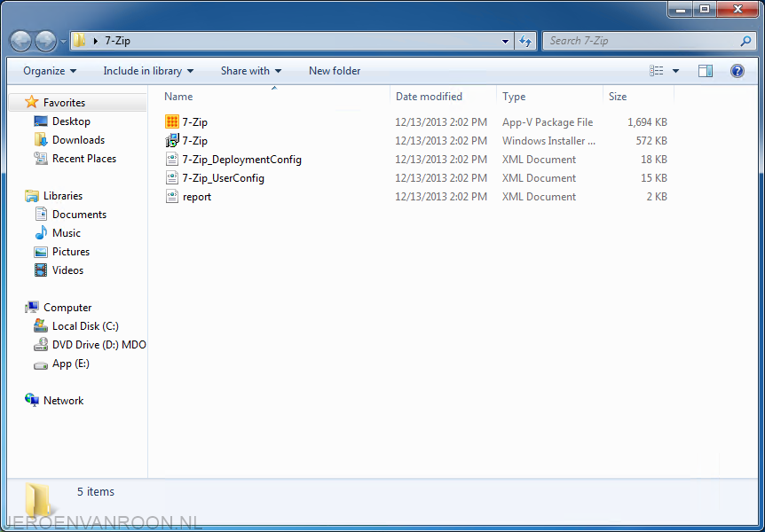Screen dimensions: 765x532
Task: Open the more view options arrow
Action: [x=675, y=71]
